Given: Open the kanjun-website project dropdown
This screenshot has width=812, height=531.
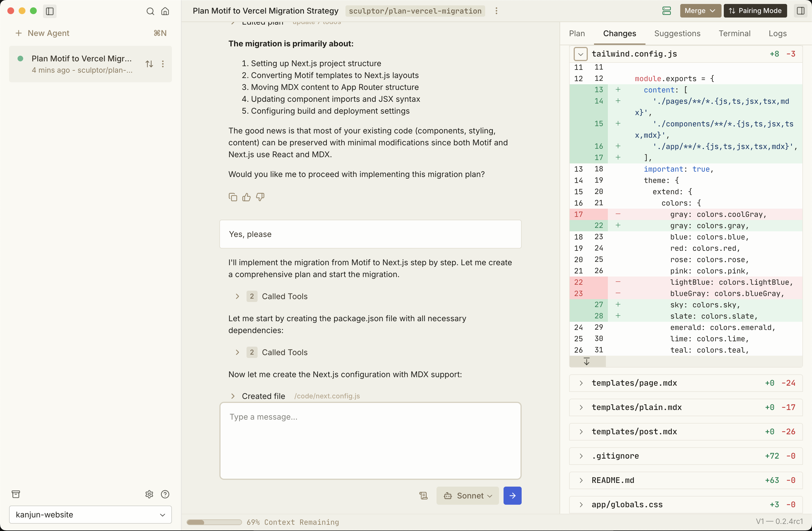Looking at the screenshot, I should [x=90, y=515].
